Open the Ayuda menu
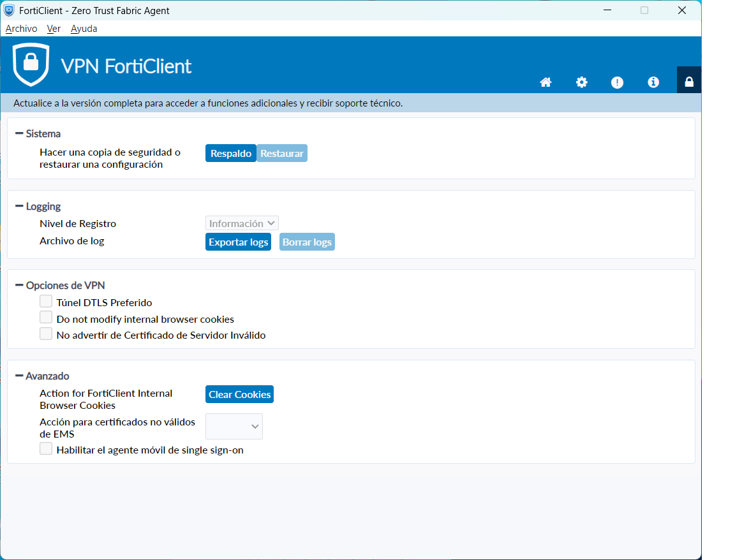The height and width of the screenshot is (560, 735). pyautogui.click(x=84, y=29)
